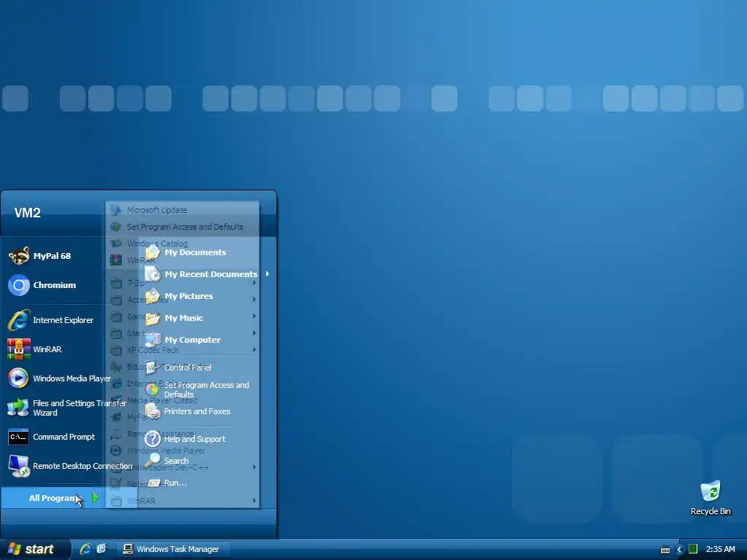Switch to Windows Task Manager taskbar button

[x=174, y=549]
